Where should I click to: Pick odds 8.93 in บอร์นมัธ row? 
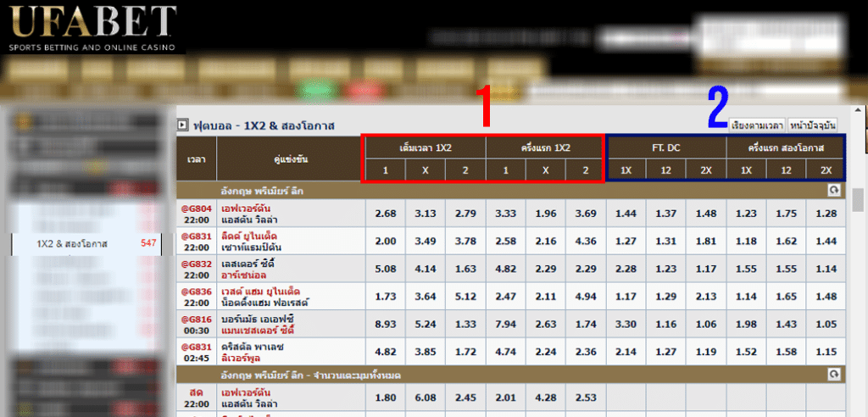click(x=386, y=325)
